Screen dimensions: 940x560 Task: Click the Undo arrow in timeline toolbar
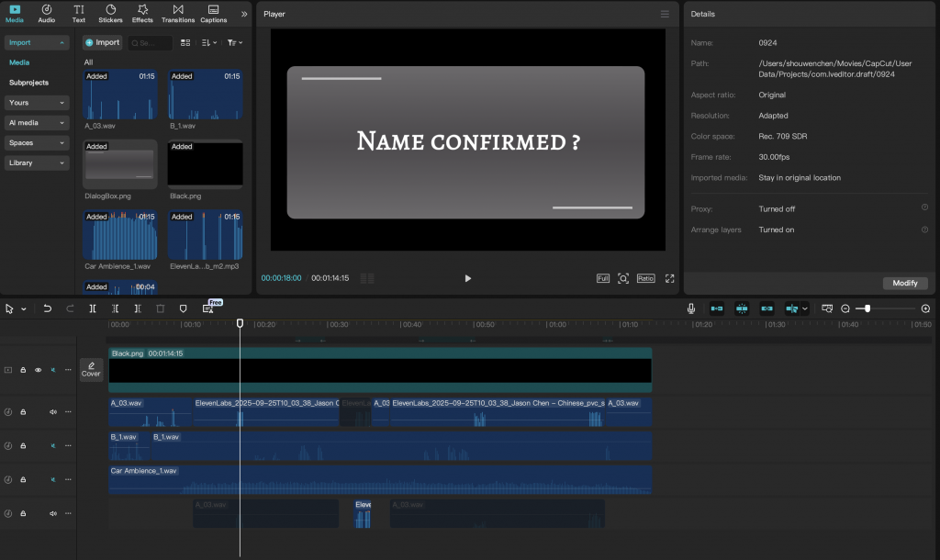48,309
